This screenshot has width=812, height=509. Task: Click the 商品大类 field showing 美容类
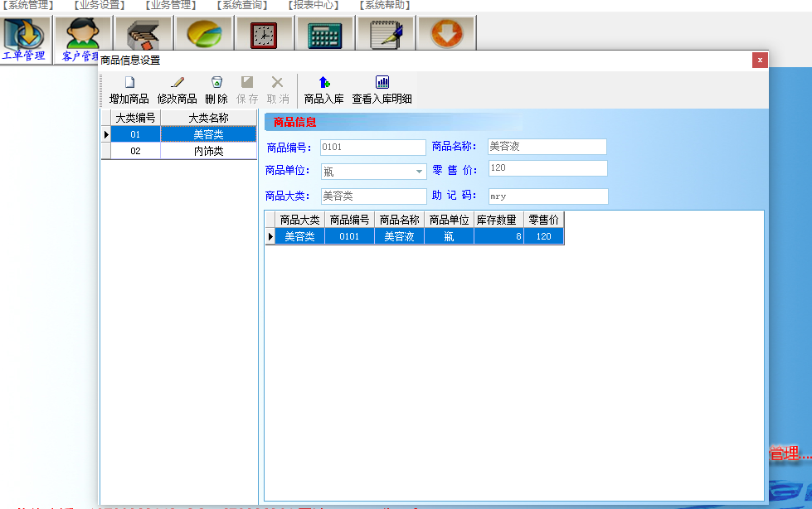[373, 196]
